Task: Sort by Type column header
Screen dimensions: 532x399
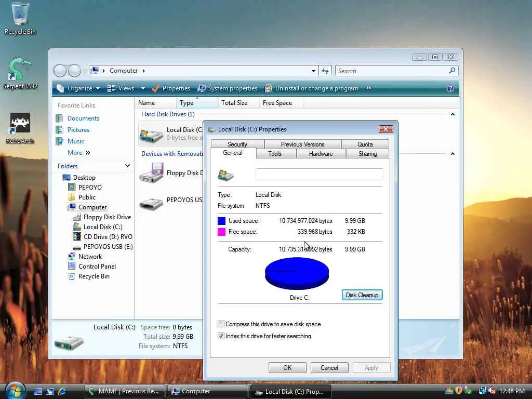Action: tap(197, 103)
